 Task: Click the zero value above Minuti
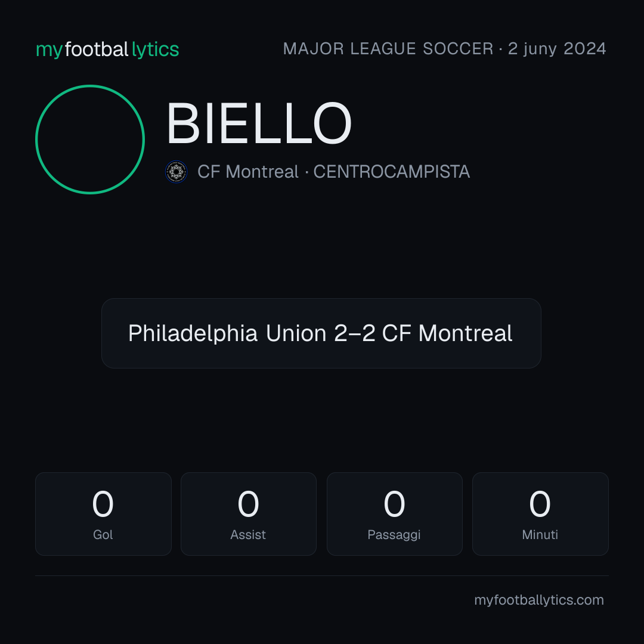pyautogui.click(x=540, y=503)
